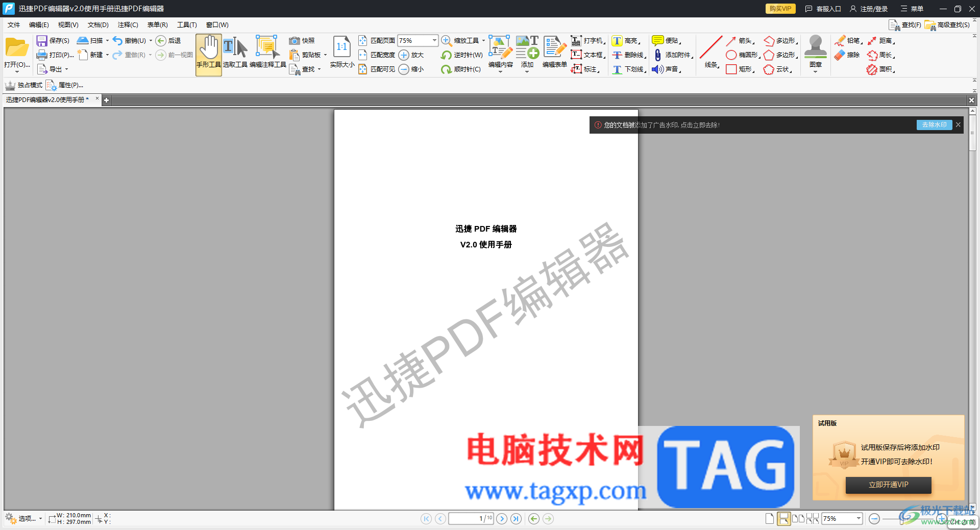Screen dimensions: 980x530
Task: Select the Add Attachment (添加附件) paperclip tool
Action: 673,55
